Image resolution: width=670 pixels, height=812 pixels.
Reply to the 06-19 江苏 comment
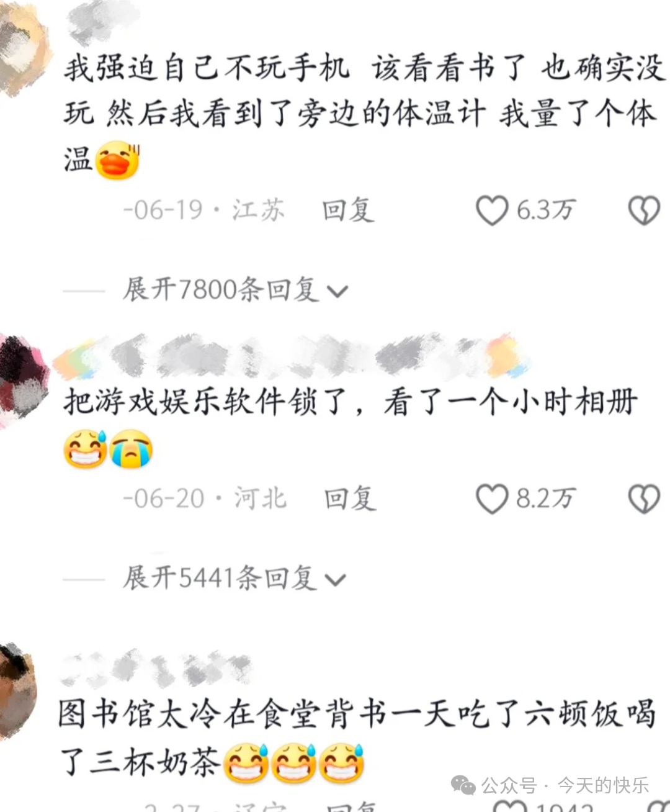(x=348, y=210)
